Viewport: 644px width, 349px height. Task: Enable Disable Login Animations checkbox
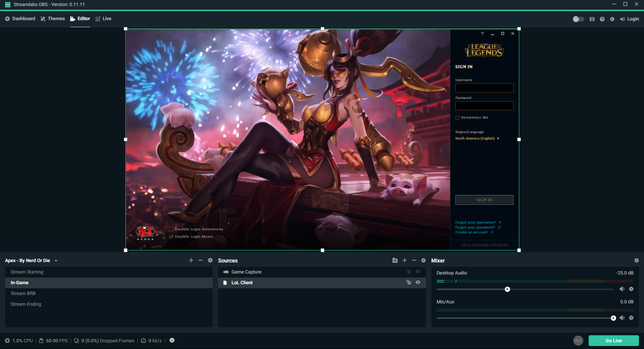coord(171,229)
